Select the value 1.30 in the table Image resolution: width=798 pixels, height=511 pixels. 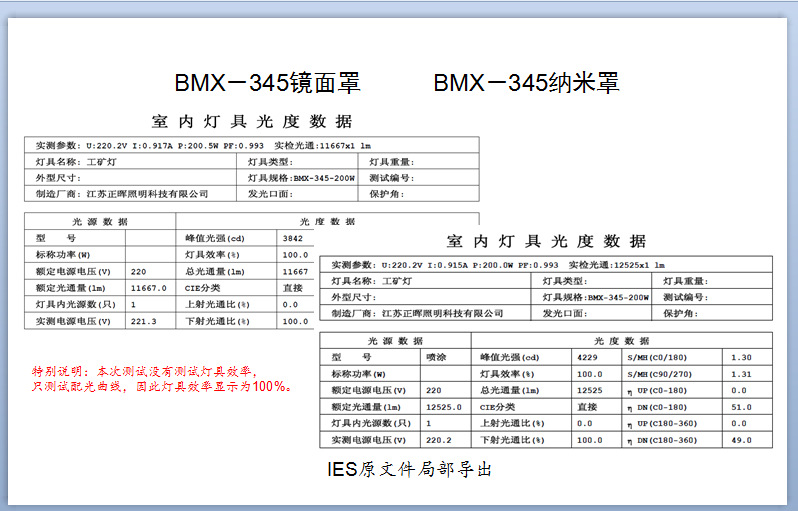point(741,356)
